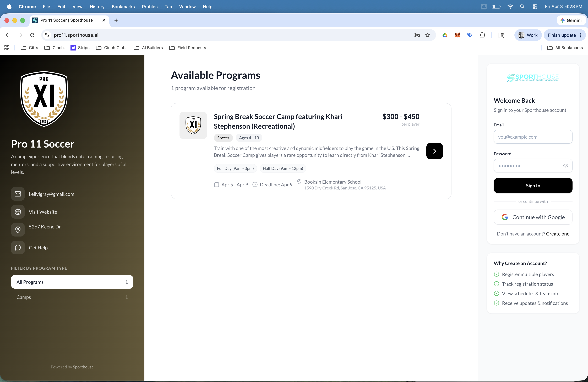Click the Sporthouse link in footer
Viewport: 588px width, 382px height.
[x=83, y=367]
